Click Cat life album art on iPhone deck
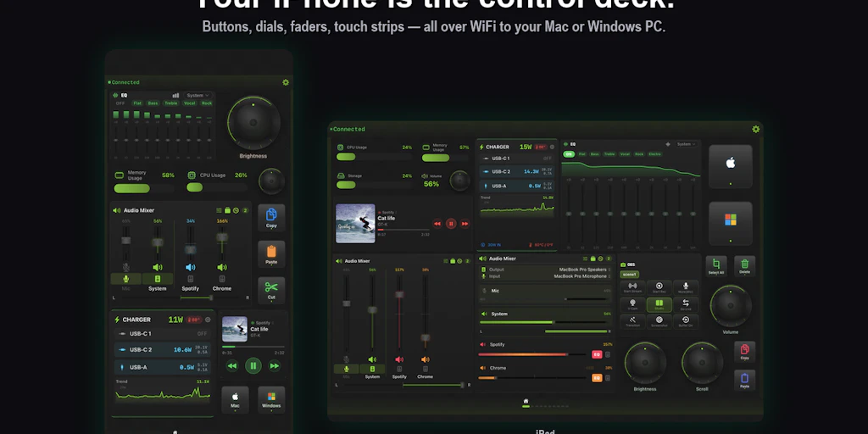This screenshot has width=868, height=434. pyautogui.click(x=235, y=330)
